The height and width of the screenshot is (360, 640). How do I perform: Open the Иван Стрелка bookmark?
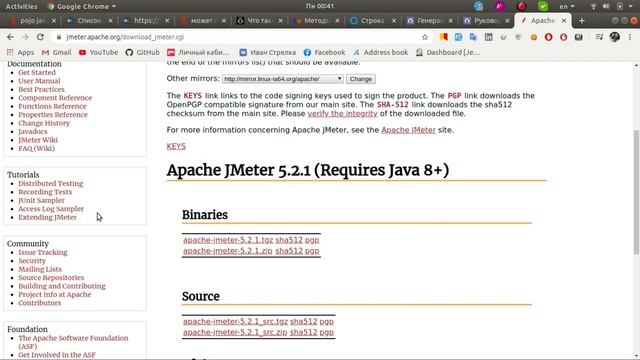coord(267,52)
